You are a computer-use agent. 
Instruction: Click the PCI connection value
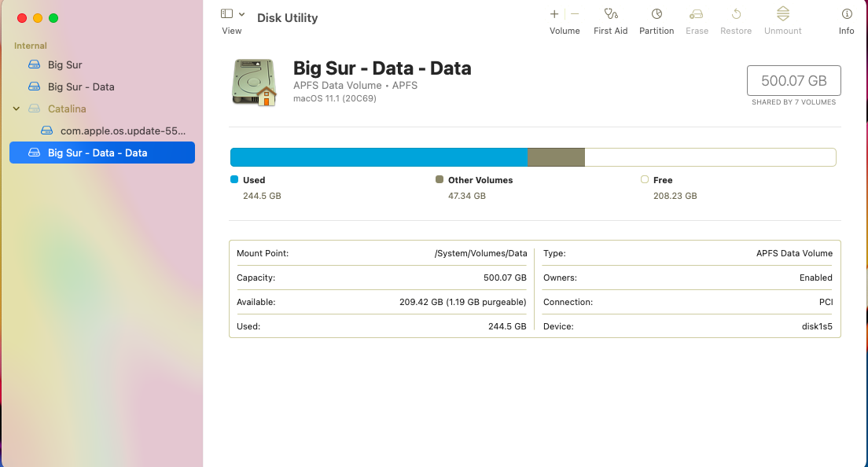tap(826, 302)
